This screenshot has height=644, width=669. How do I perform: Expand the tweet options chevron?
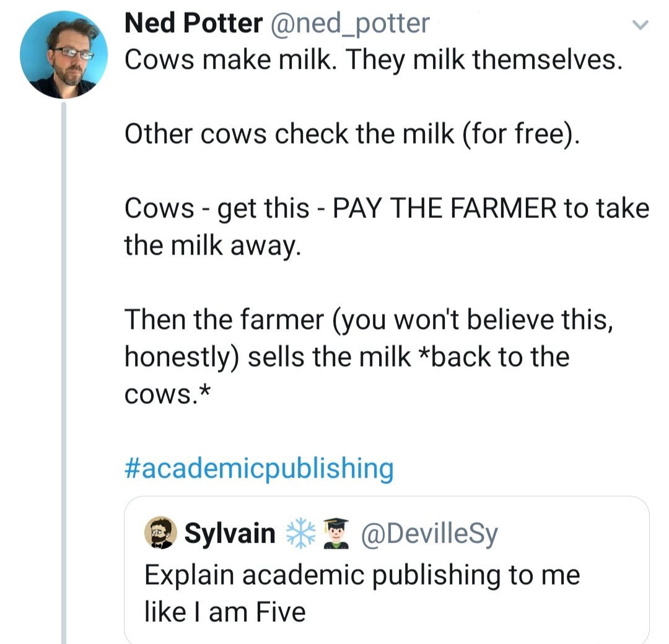(x=641, y=25)
